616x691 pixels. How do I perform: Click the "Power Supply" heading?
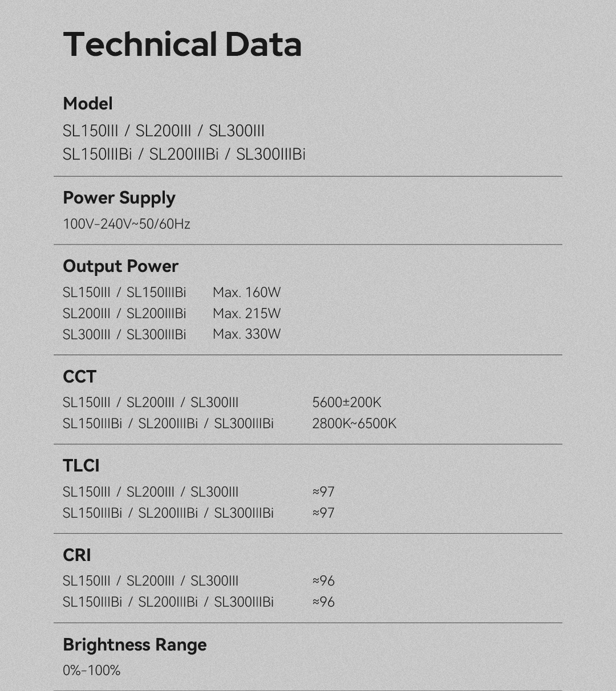(x=119, y=198)
